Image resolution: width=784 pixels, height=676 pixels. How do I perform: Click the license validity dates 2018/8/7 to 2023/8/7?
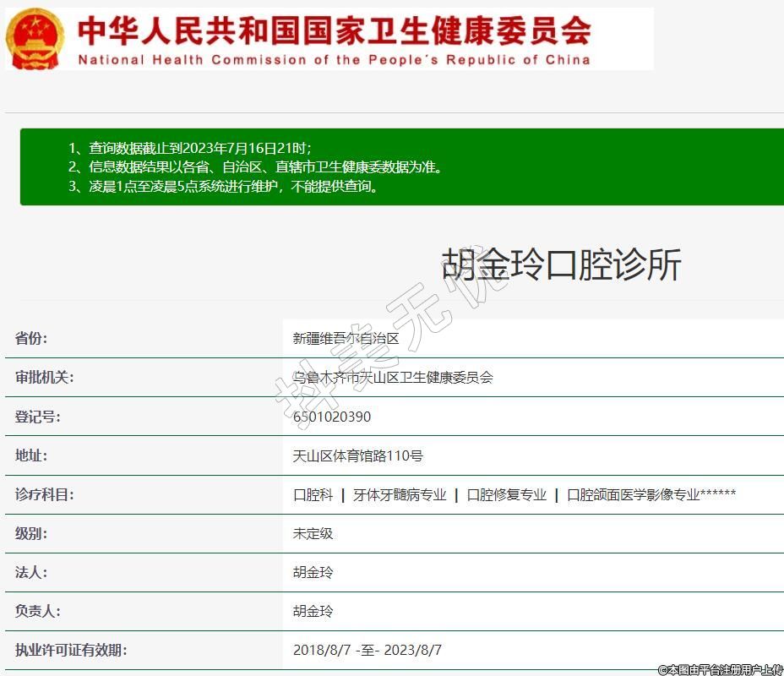coord(367,651)
